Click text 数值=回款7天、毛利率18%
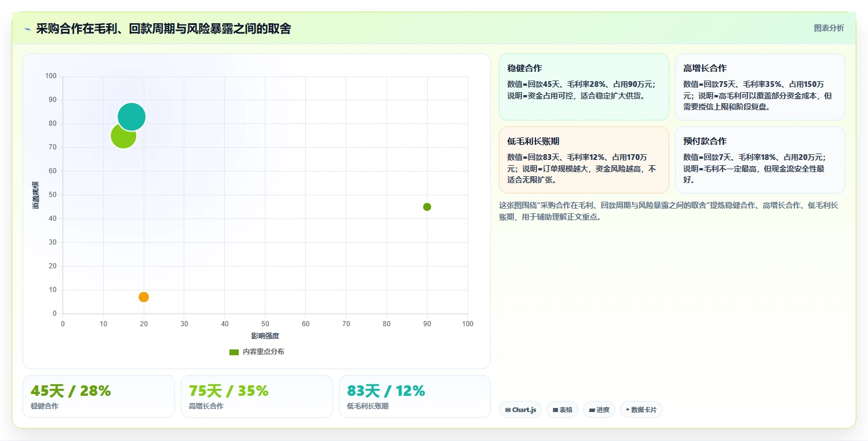Image resolution: width=868 pixels, height=441 pixels. 731,157
